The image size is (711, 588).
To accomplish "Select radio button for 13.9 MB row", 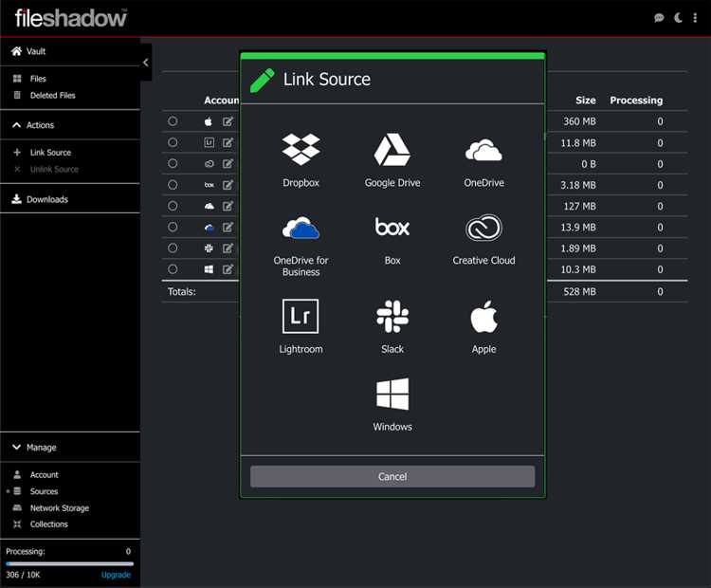I will click(173, 227).
